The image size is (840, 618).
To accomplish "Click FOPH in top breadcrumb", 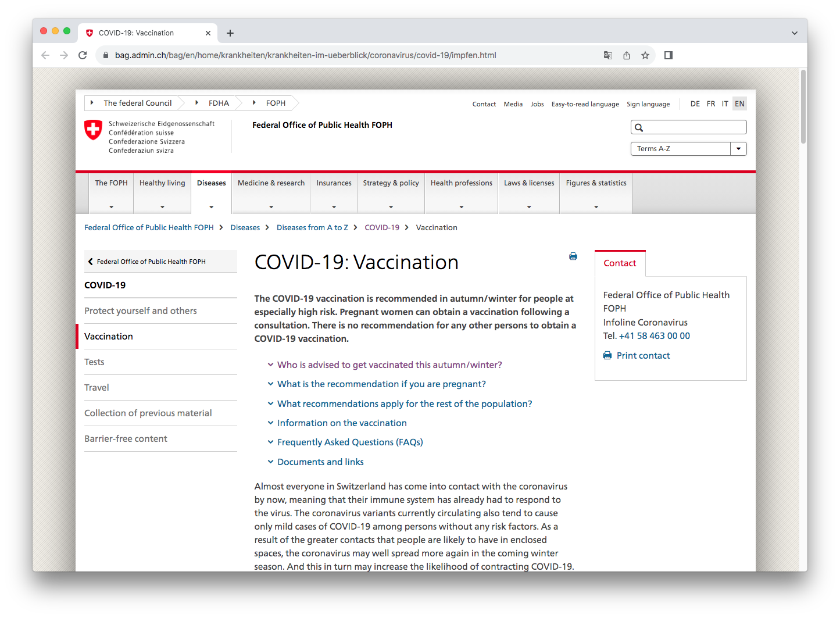I will point(276,103).
